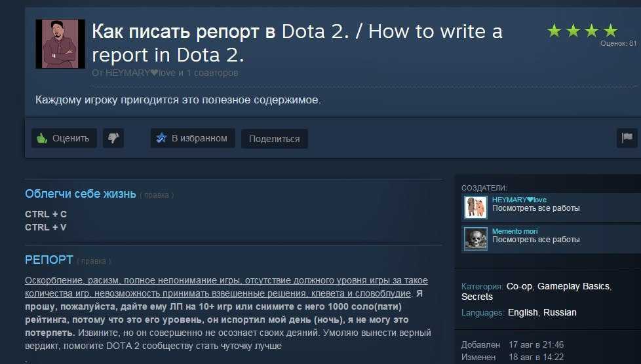Image resolution: width=641 pixels, height=364 pixels.
Task: Click the thumbs-down dislike icon
Action: pyautogui.click(x=113, y=138)
